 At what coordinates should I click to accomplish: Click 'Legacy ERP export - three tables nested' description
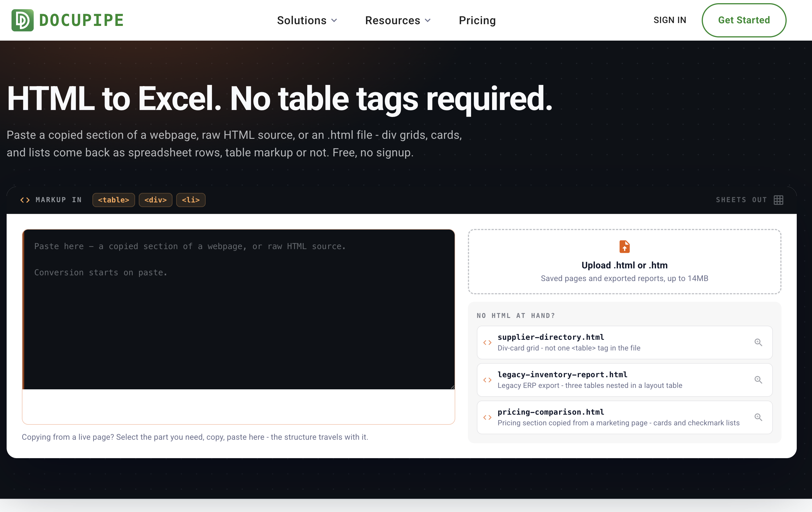coord(590,386)
